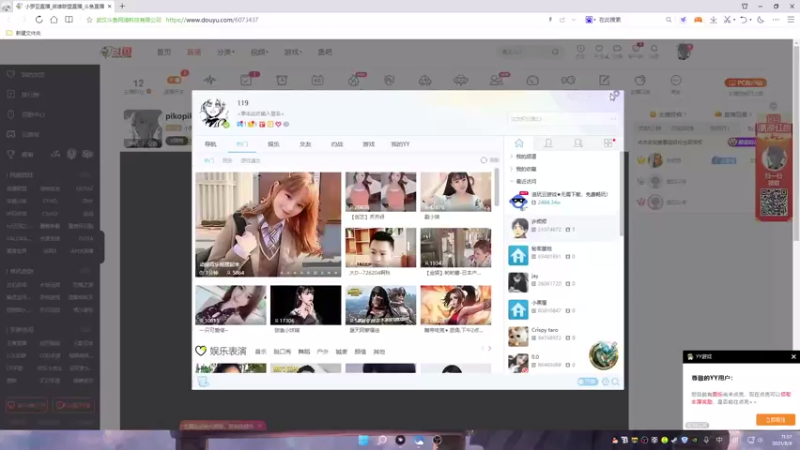The width and height of the screenshot is (800, 450).
Task: Click the red gift badge under the 119 username
Action: click(x=262, y=124)
